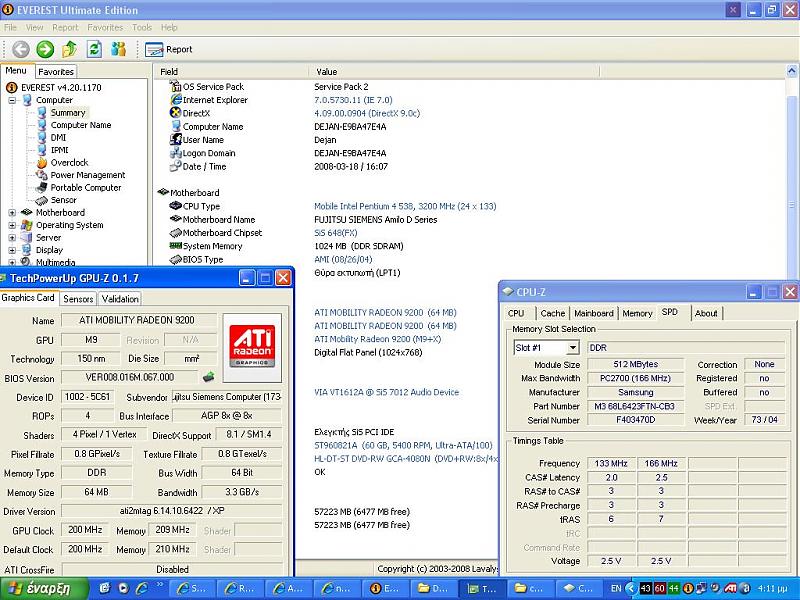This screenshot has width=800, height=600.
Task: Open the Slot #1 dropdown in CPU-Z
Action: pyautogui.click(x=573, y=348)
